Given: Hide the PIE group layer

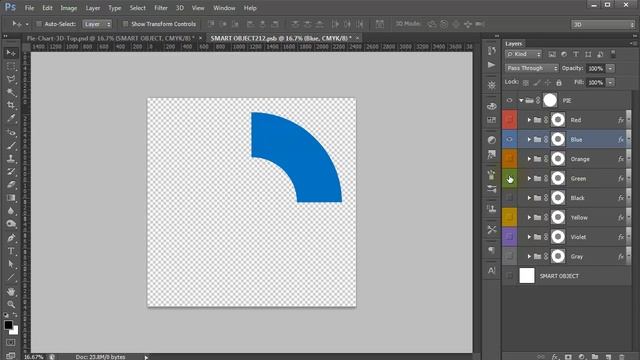Looking at the screenshot, I should click(x=509, y=100).
